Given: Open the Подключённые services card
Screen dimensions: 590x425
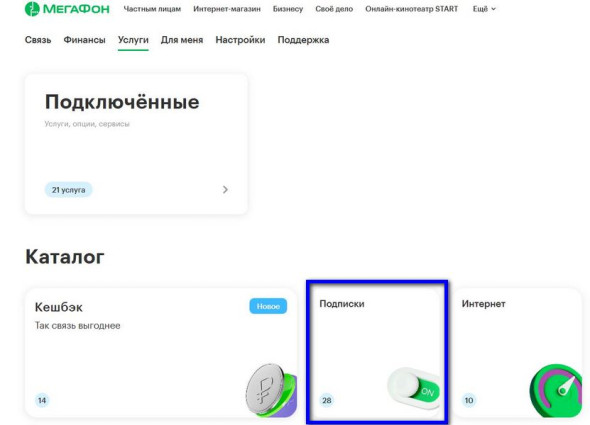Looking at the screenshot, I should click(x=136, y=144).
